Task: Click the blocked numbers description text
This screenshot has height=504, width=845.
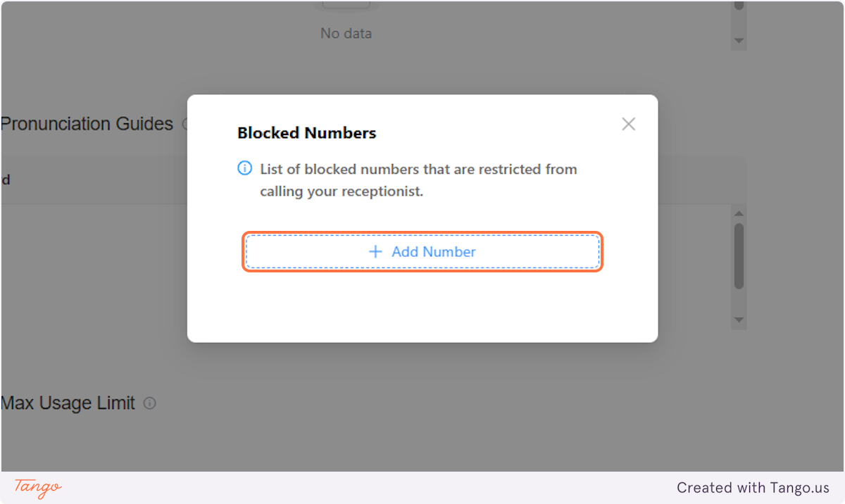Action: tap(419, 179)
